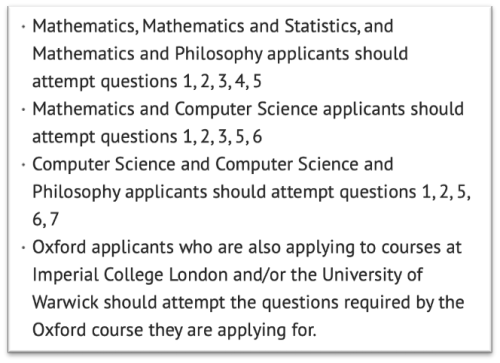Viewport: 500px width, 363px height.
Task: Click the word 'Statistics' in the first bullet
Action: click(322, 27)
